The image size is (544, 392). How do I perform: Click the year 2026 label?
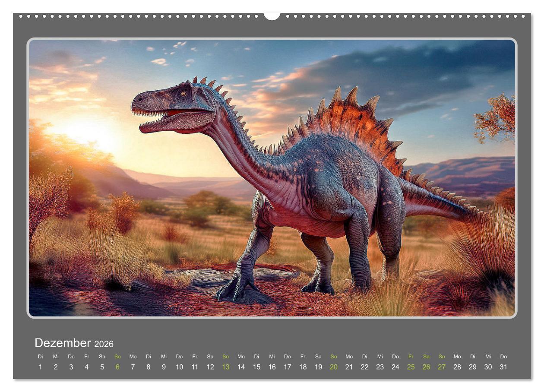pos(104,344)
